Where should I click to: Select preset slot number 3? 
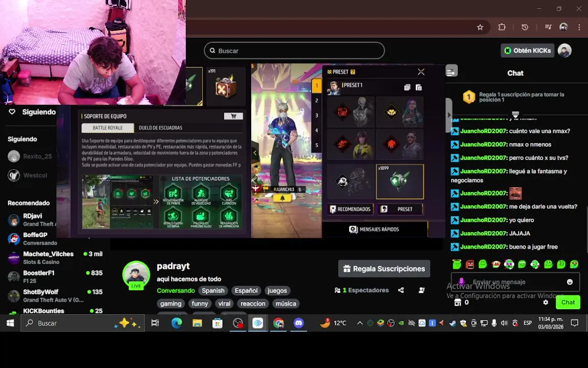point(316,116)
